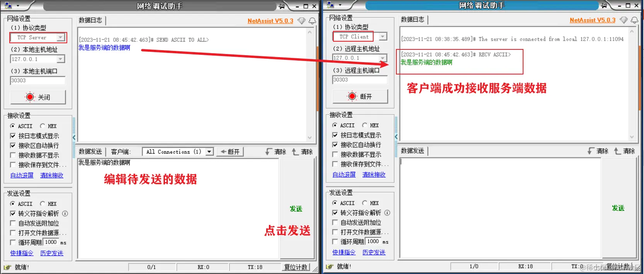Click the 自动滚屏 link in the left window
The height and width of the screenshot is (274, 644).
22,175
